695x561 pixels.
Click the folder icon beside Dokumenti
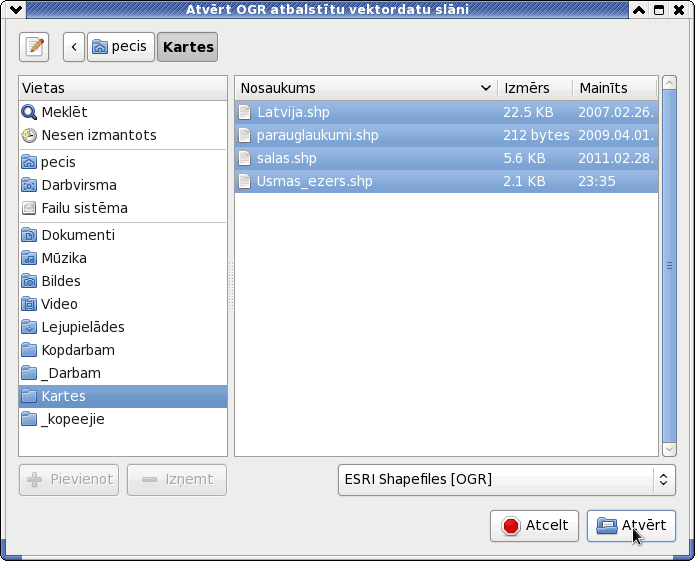click(x=29, y=235)
